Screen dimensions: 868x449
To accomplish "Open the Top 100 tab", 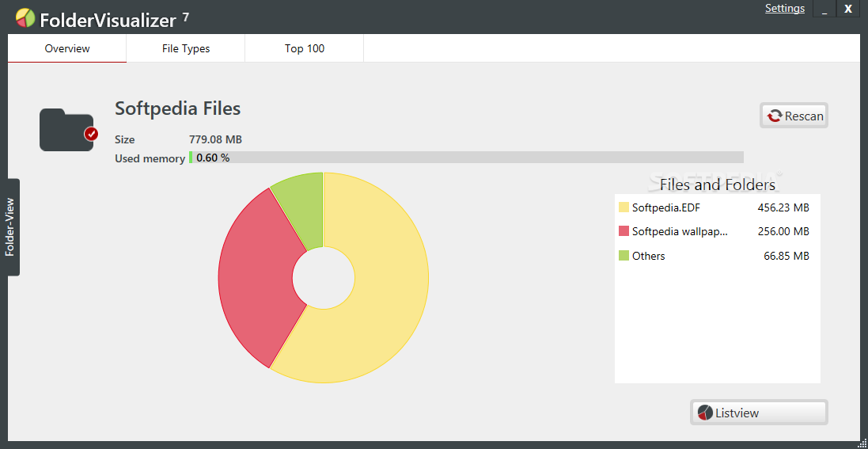I will tap(305, 48).
